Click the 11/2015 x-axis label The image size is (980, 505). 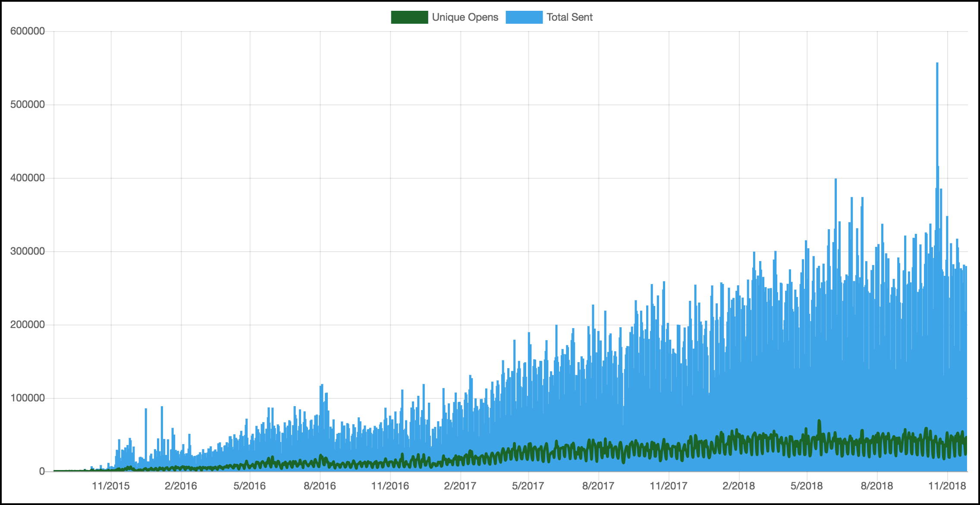[x=111, y=486]
